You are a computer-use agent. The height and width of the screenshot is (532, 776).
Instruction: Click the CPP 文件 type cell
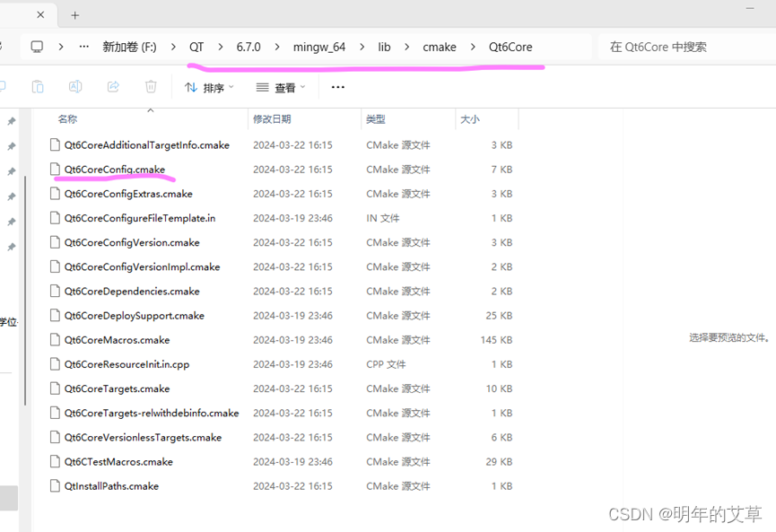pyautogui.click(x=386, y=364)
